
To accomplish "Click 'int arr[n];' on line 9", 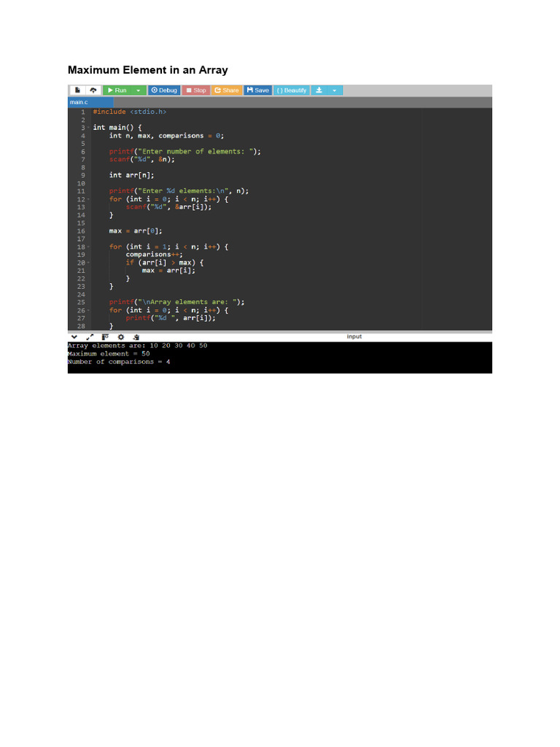I will tap(131, 175).
